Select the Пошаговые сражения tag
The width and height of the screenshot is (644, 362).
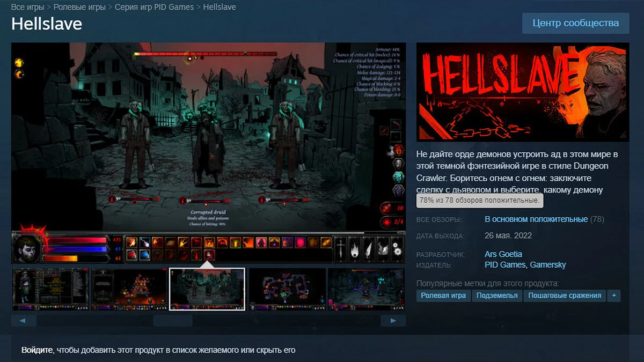(565, 295)
